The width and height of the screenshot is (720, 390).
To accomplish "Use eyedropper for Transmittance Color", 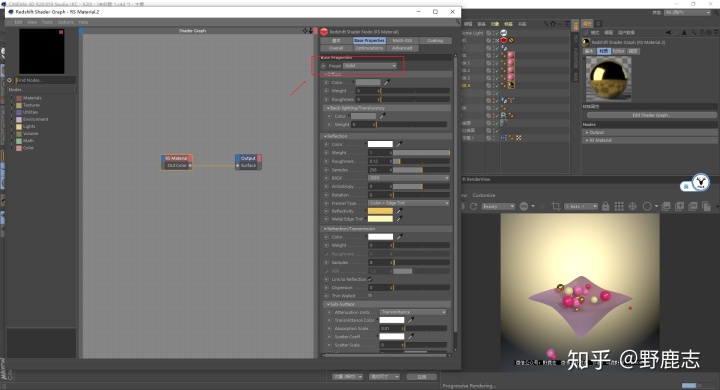I will coord(411,320).
